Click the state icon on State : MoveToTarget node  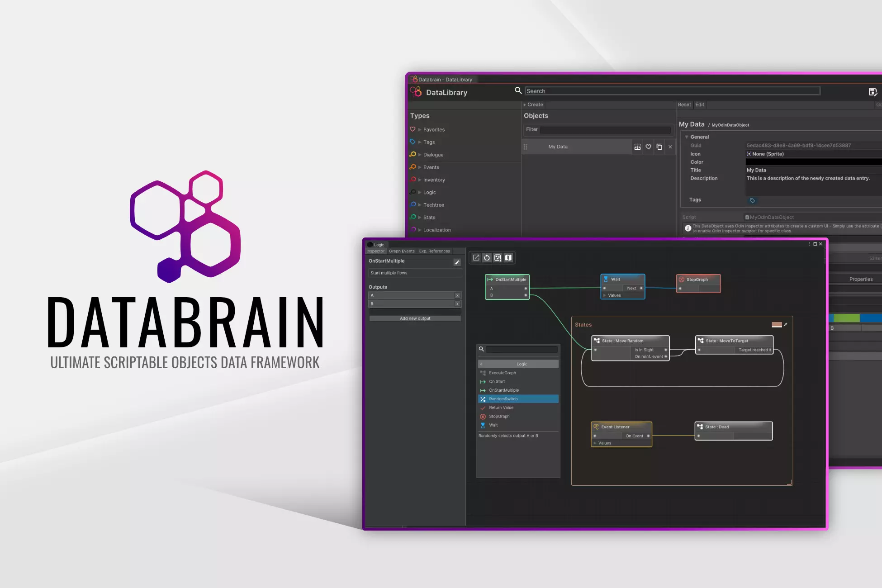(x=701, y=341)
